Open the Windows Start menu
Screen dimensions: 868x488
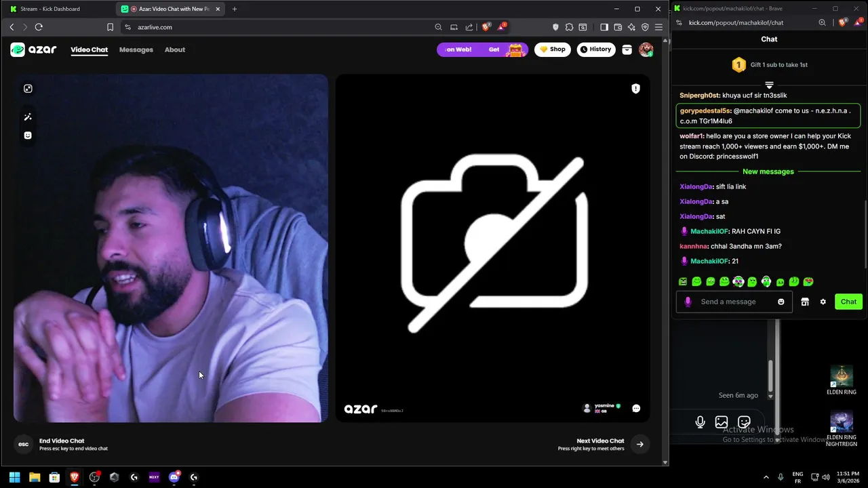click(14, 477)
